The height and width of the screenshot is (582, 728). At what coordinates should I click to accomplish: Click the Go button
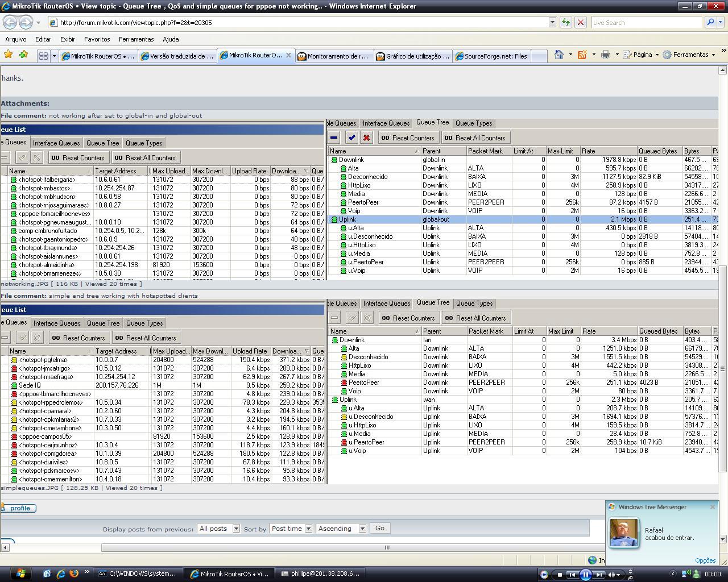coord(379,528)
